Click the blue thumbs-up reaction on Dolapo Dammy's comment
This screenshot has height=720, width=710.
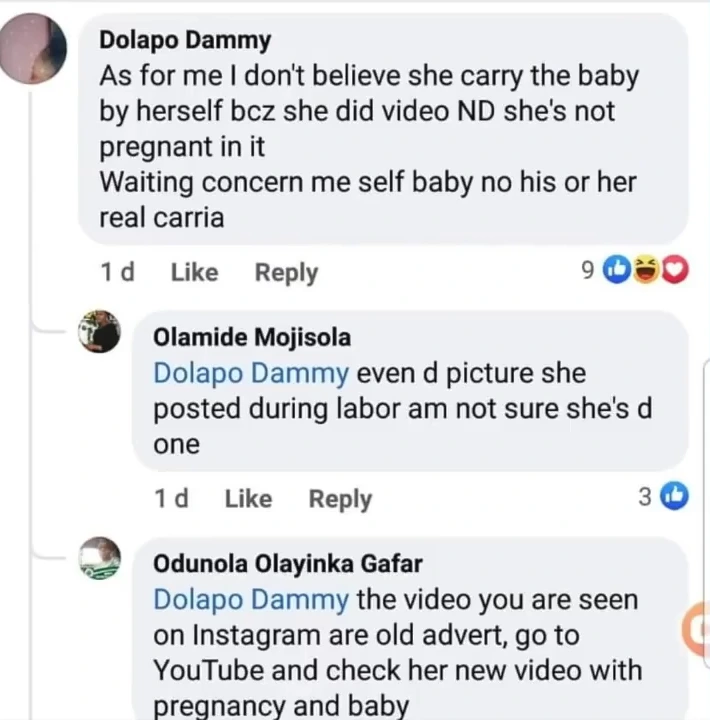tap(617, 270)
